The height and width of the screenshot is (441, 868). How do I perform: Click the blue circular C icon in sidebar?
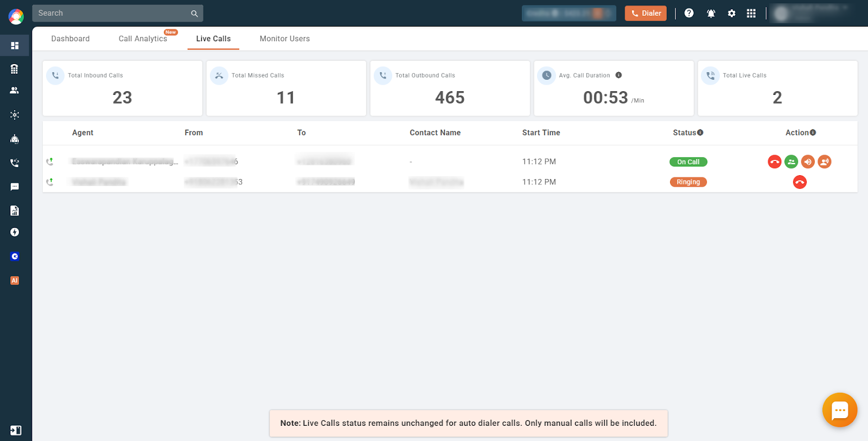15,257
